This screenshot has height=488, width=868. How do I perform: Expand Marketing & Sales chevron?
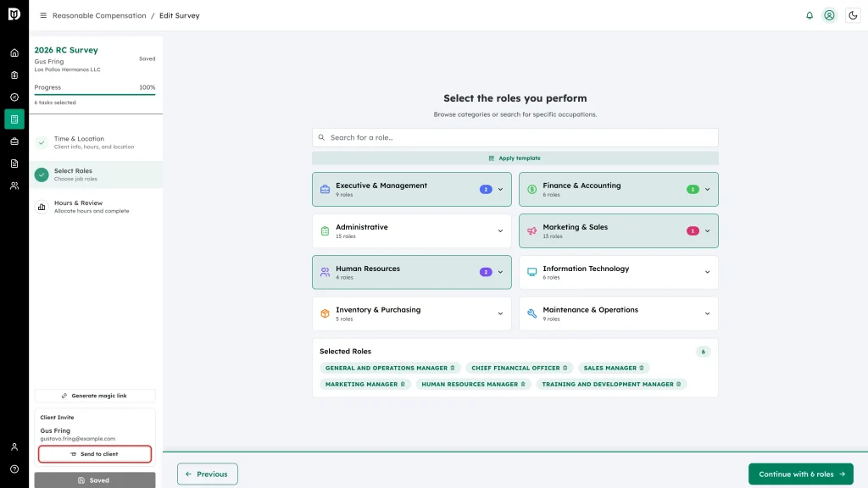pos(708,230)
